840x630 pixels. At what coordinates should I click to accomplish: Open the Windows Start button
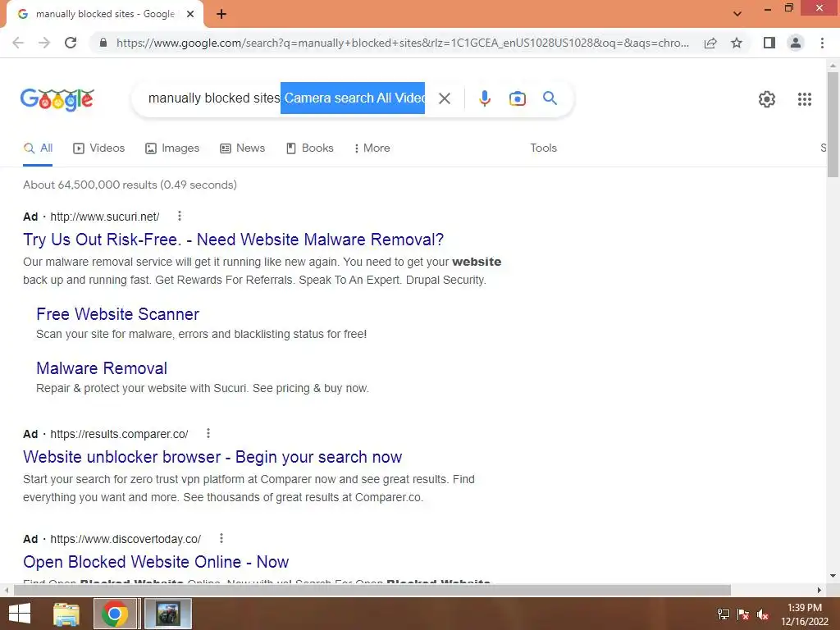[x=20, y=614]
